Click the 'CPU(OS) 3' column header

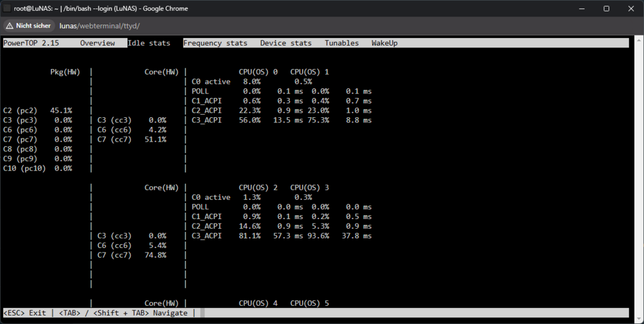pos(309,187)
